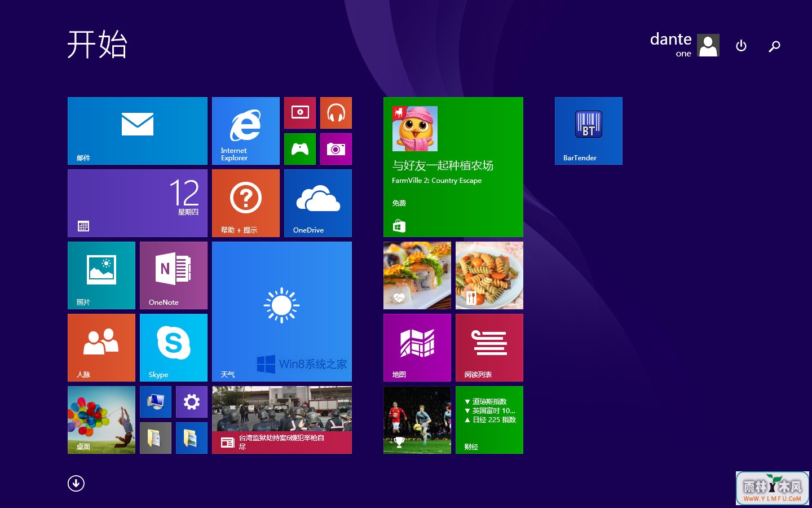Screen dimensions: 812x508
Task: Open the Calendar tile showing 12
Action: click(138, 203)
